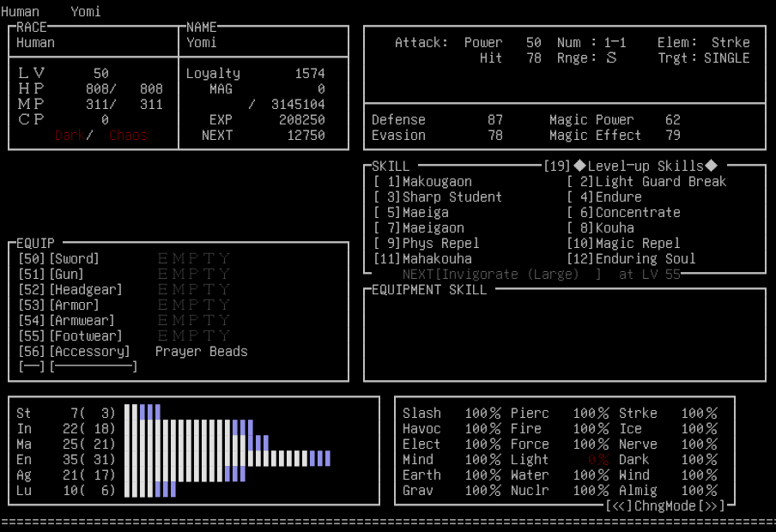Image resolution: width=776 pixels, height=532 pixels.
Task: Choose skill 7 Maeigaon
Action: [x=419, y=227]
